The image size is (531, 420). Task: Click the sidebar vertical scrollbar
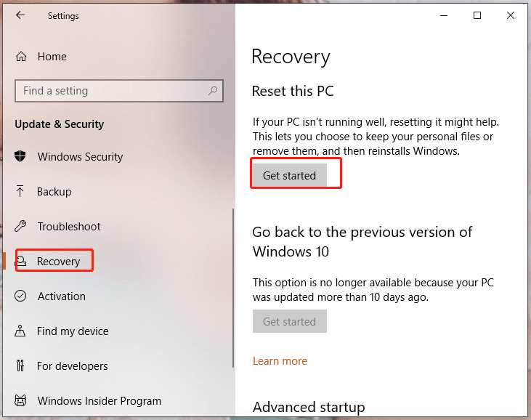pyautogui.click(x=233, y=288)
